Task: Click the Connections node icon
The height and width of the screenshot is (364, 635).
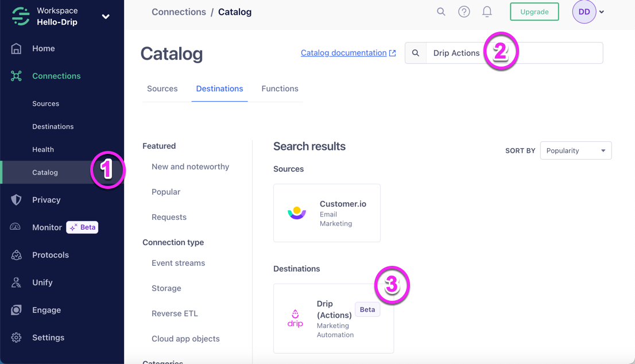Action: [x=16, y=76]
